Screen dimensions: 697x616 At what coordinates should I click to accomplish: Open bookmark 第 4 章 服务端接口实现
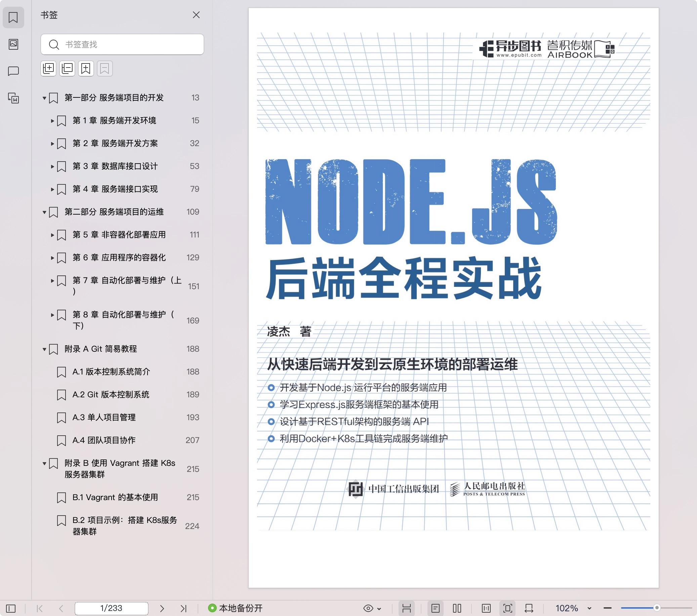[x=115, y=189]
